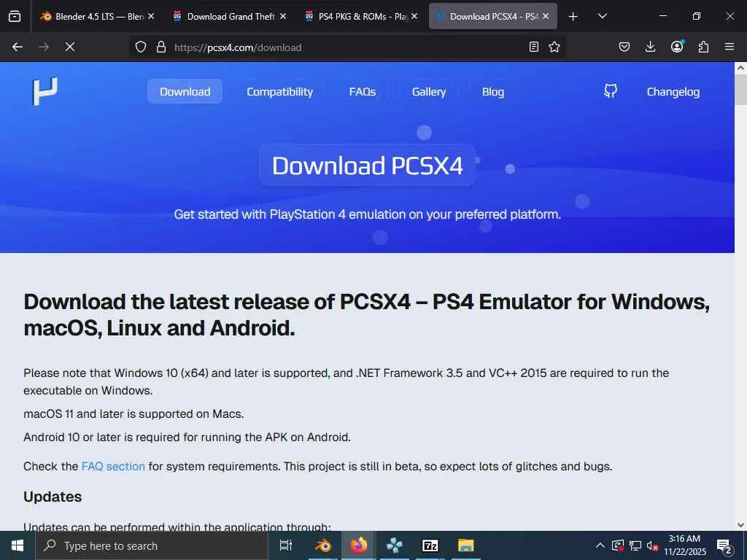Screen dimensions: 747x560
Task: Open the notification center icon
Action: 724,546
